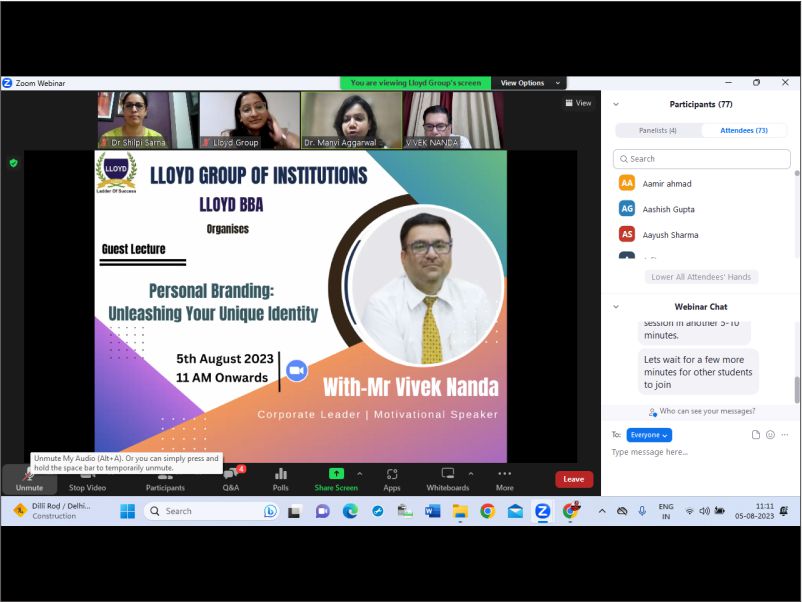Click the taskbar Search box
802x602 pixels.
coord(212,511)
